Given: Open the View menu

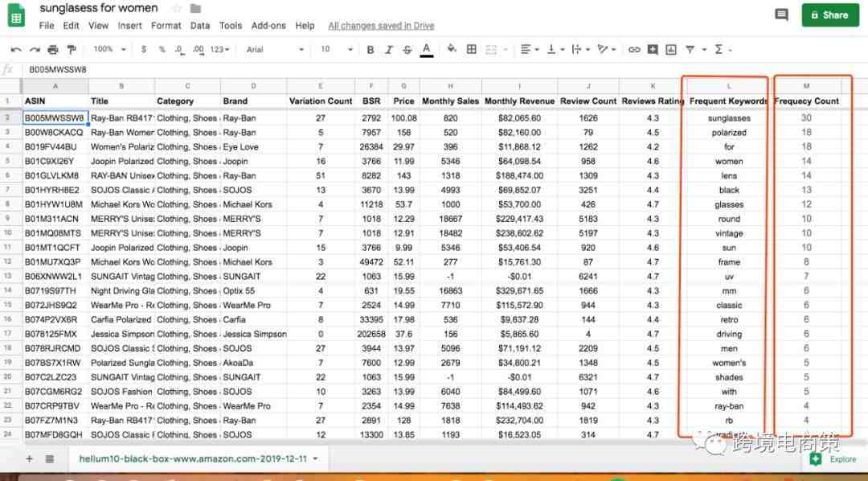Looking at the screenshot, I should coord(99,26).
